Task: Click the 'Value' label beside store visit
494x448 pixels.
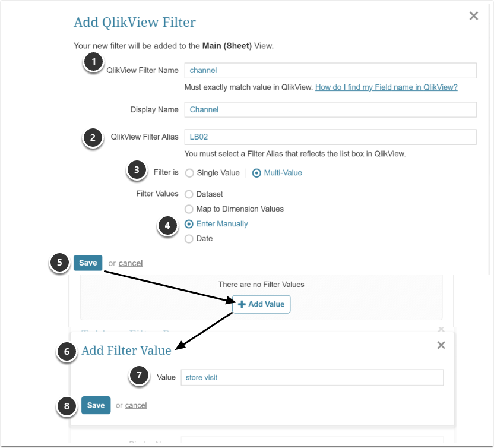Action: click(x=166, y=377)
